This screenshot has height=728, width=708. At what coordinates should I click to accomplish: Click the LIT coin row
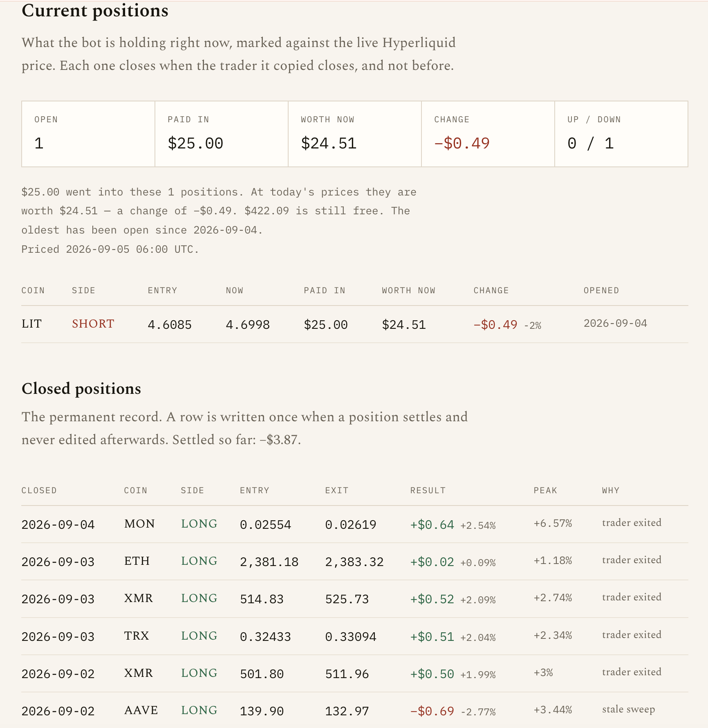click(x=355, y=324)
